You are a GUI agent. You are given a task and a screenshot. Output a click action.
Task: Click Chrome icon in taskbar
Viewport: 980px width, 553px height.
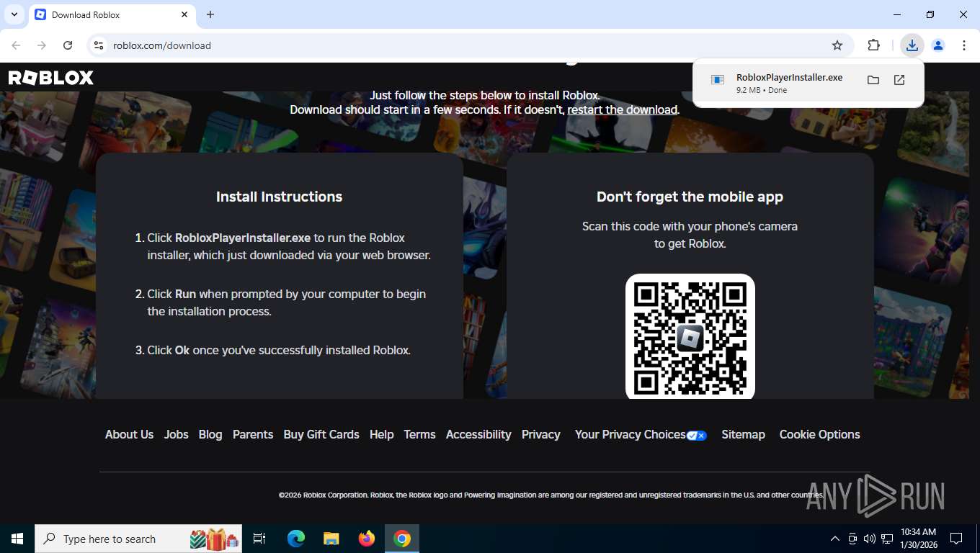point(402,539)
